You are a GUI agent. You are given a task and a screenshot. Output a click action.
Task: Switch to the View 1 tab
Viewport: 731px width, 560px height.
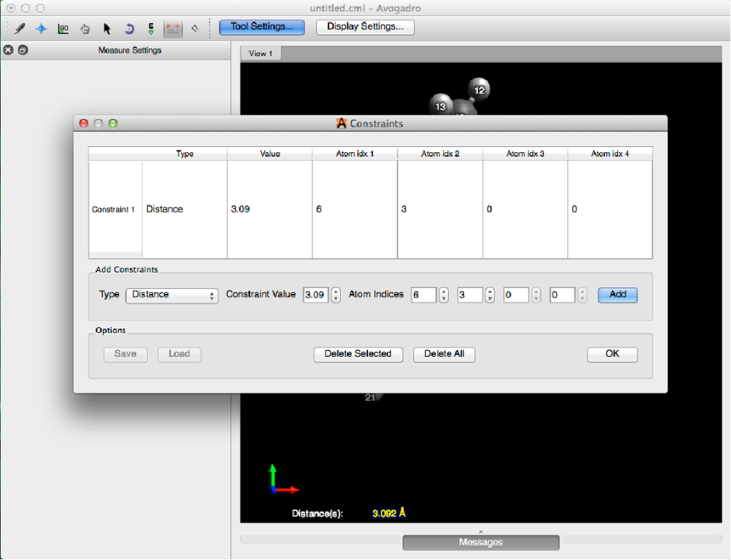(260, 54)
